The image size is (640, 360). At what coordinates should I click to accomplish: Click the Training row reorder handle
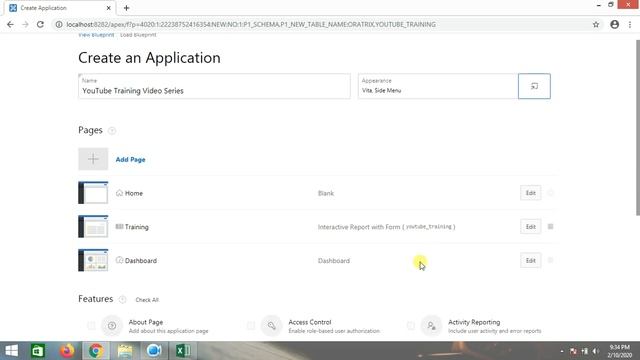pos(550,227)
